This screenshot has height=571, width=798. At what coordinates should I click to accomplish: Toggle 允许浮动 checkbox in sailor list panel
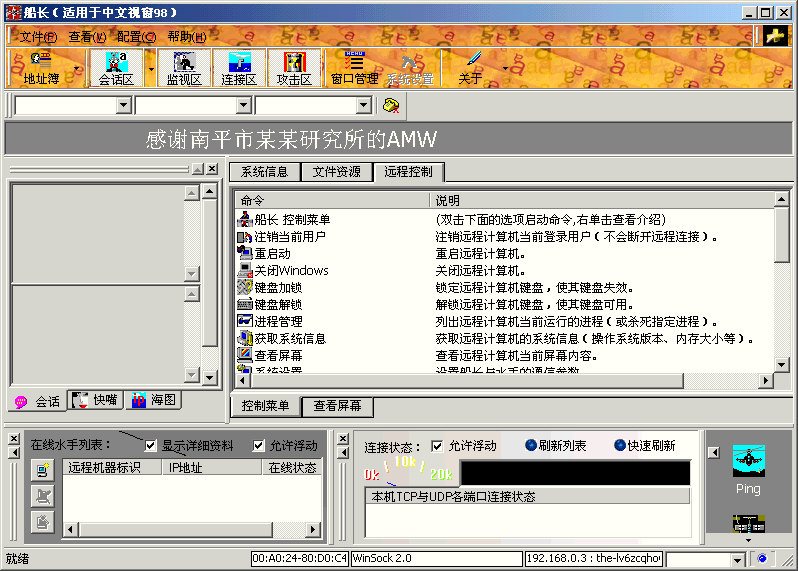(x=259, y=446)
